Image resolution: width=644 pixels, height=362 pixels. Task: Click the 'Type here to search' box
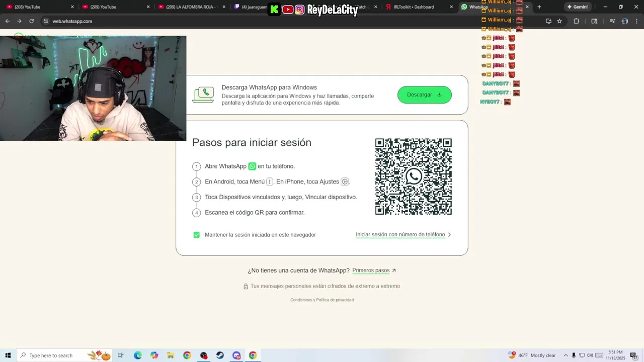click(x=64, y=355)
